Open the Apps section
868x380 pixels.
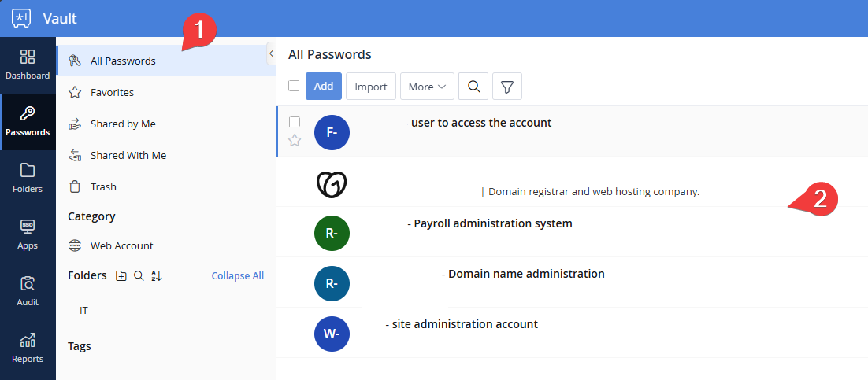(28, 234)
